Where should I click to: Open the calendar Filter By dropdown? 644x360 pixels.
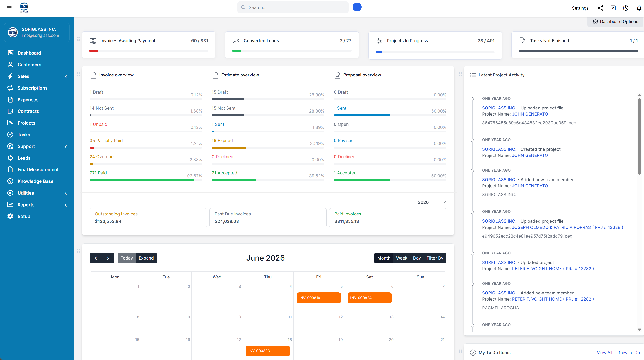click(x=435, y=258)
